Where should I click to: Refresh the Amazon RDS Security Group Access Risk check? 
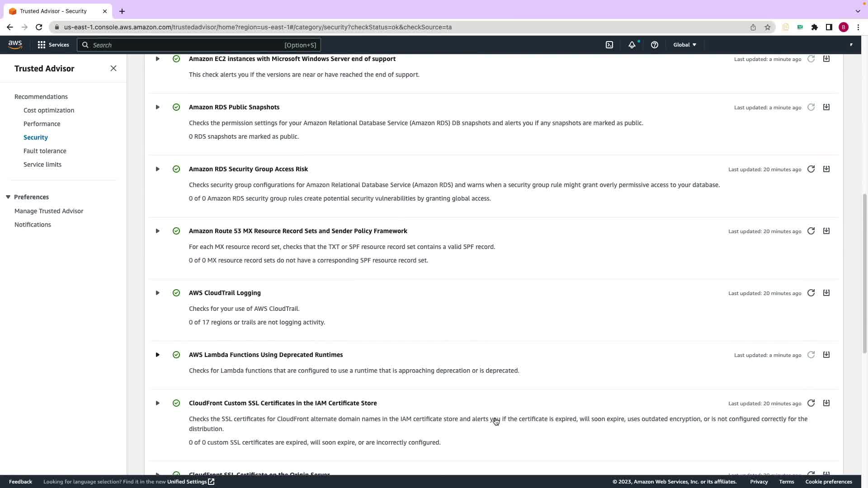[x=811, y=169]
